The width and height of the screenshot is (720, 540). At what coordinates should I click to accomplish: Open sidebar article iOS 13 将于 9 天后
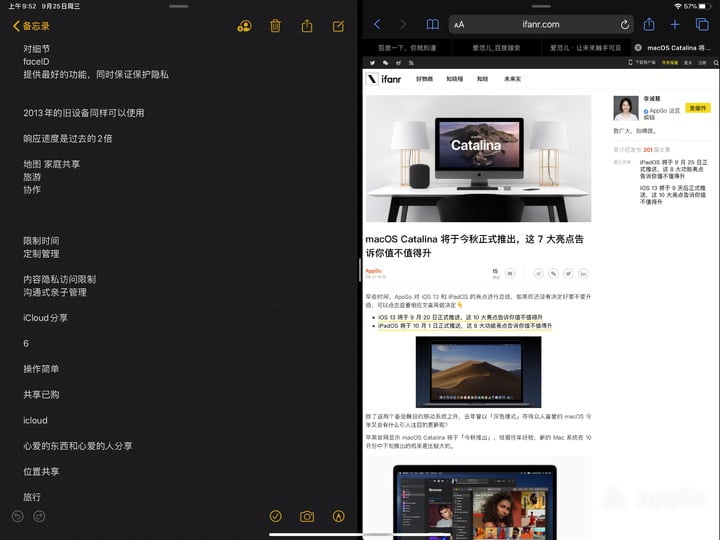pos(673,195)
